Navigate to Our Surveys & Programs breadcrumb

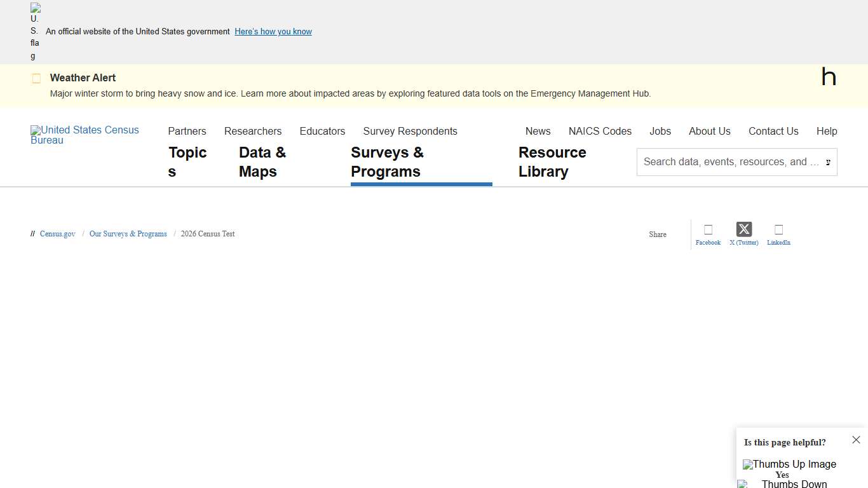128,234
